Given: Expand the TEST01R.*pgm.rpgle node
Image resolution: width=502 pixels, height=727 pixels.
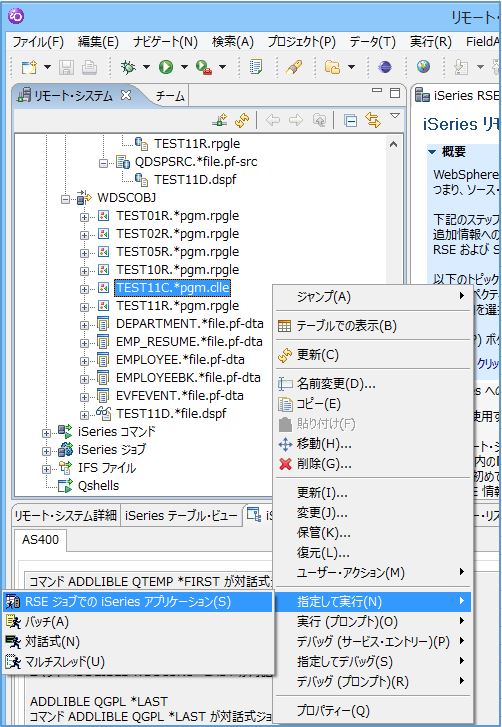Looking at the screenshot, I should point(84,217).
